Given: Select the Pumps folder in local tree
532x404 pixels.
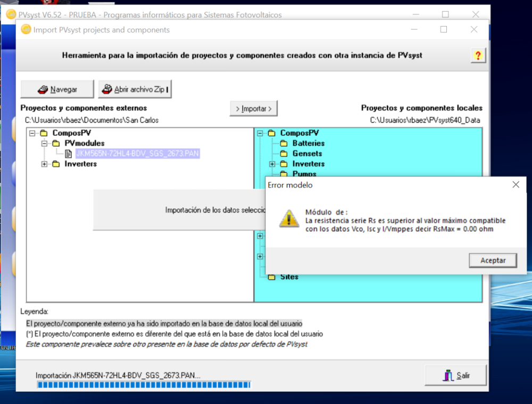Looking at the screenshot, I should (x=304, y=174).
